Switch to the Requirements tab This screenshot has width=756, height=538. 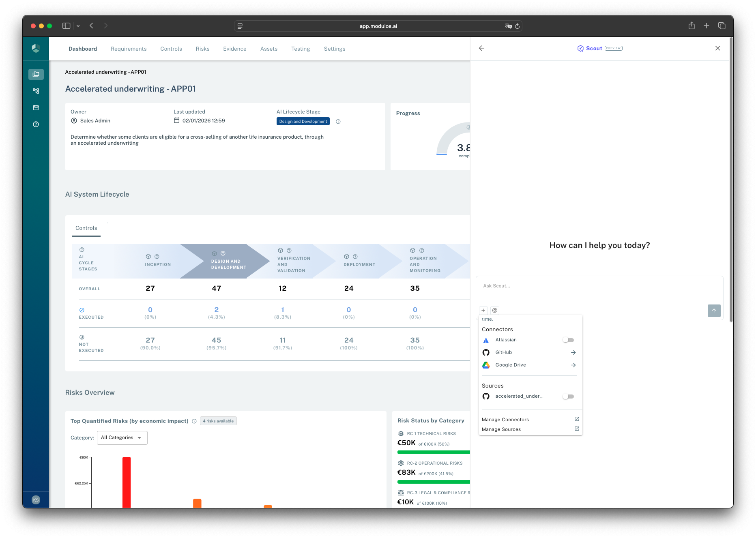pyautogui.click(x=129, y=49)
